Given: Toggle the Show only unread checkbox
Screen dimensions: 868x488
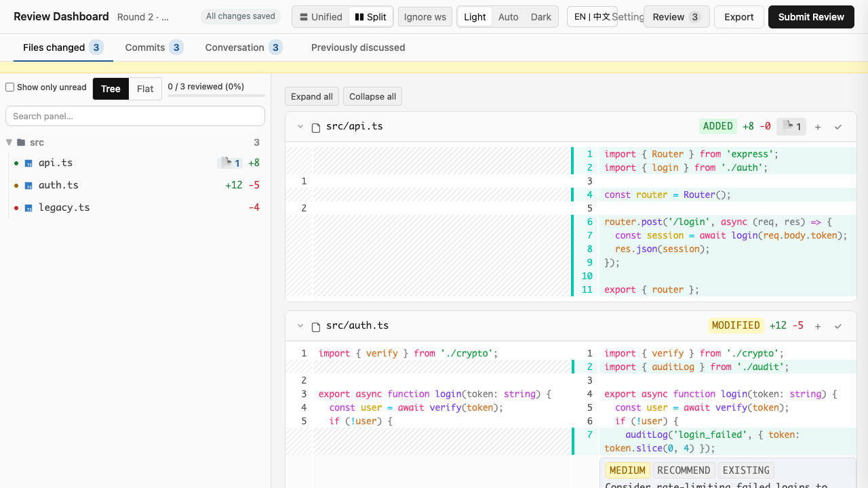Looking at the screenshot, I should pos(10,87).
